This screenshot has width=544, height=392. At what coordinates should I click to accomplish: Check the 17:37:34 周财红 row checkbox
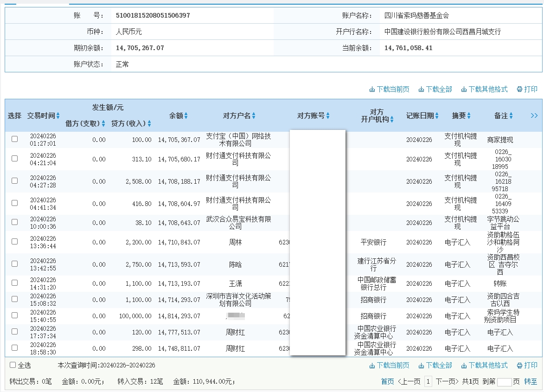[x=14, y=332]
